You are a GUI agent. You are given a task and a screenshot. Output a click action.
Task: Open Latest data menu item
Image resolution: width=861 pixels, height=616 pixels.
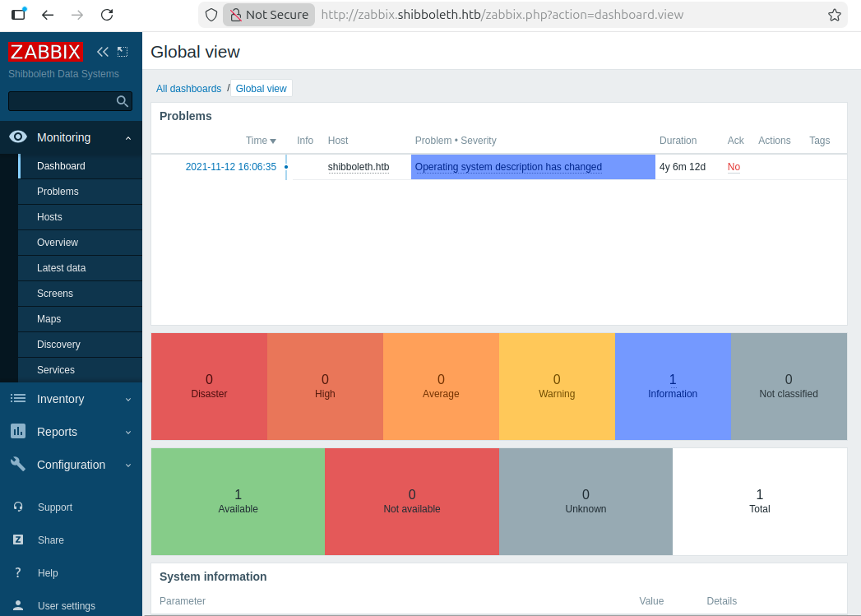tap(80, 268)
